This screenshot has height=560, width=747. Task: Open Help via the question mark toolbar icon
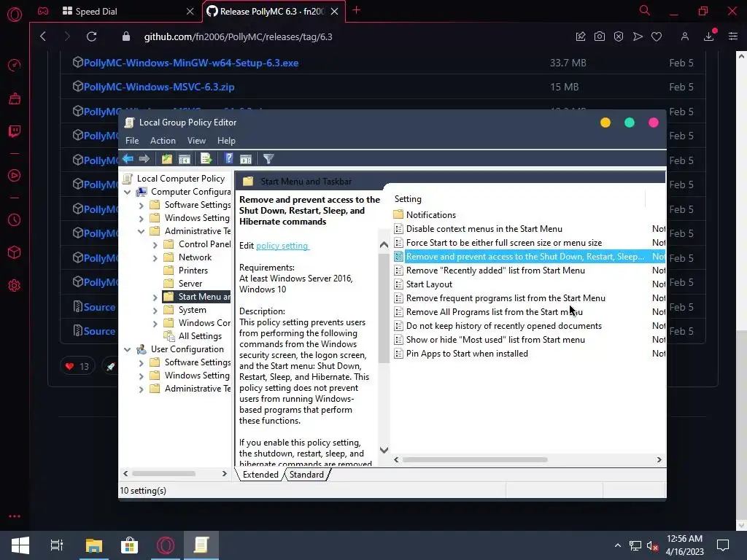228,158
